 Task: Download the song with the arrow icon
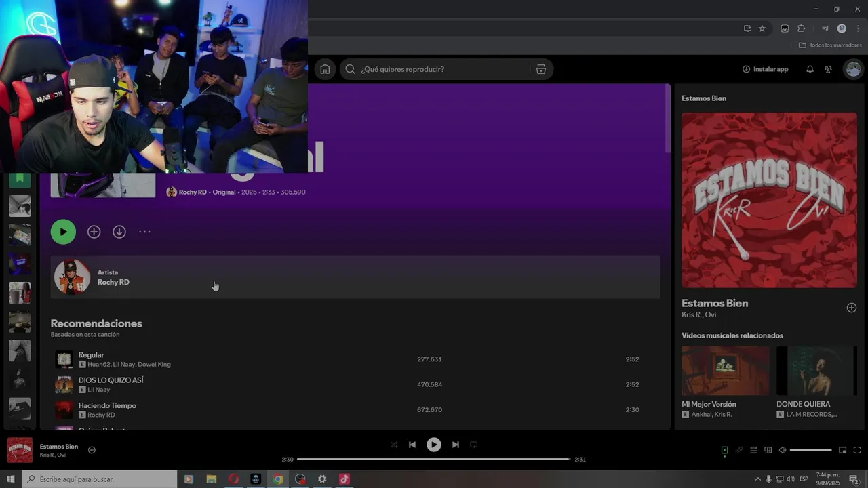pyautogui.click(x=119, y=232)
